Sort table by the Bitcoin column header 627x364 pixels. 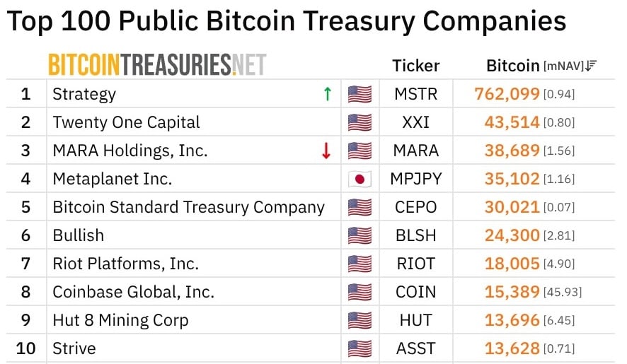tap(512, 66)
